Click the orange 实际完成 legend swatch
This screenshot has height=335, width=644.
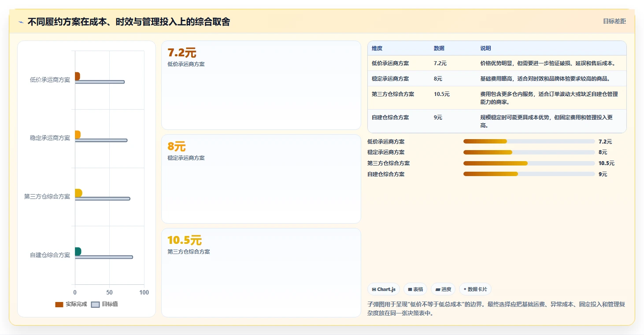coord(59,305)
